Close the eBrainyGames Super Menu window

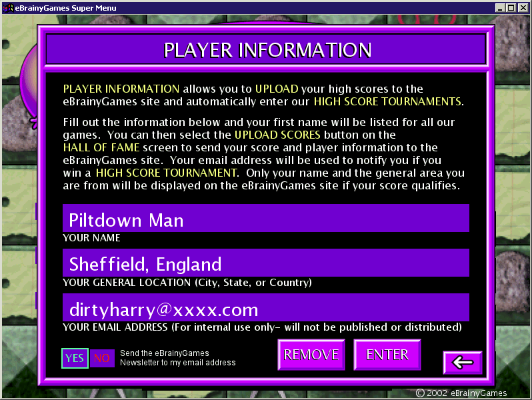pos(523,8)
